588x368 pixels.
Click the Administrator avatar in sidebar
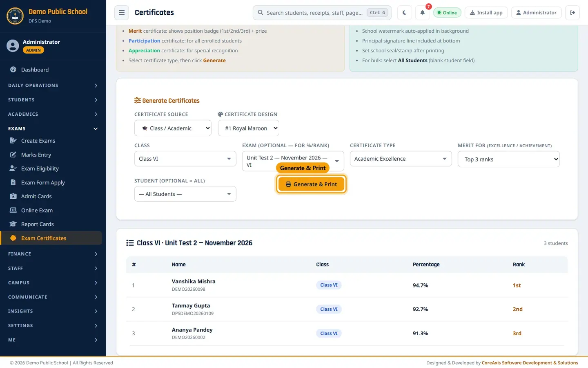pyautogui.click(x=13, y=46)
